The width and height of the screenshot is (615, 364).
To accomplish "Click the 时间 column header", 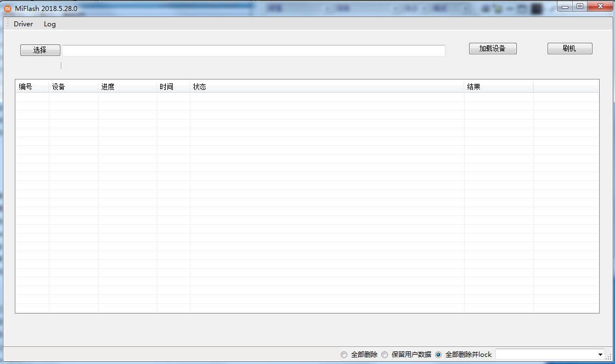I will [173, 87].
